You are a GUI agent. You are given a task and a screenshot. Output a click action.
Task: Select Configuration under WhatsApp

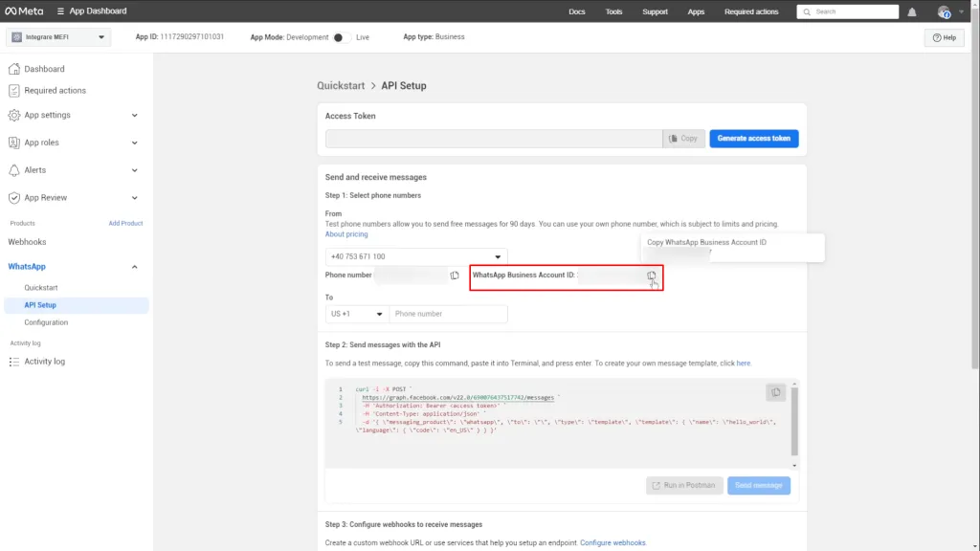tap(46, 322)
